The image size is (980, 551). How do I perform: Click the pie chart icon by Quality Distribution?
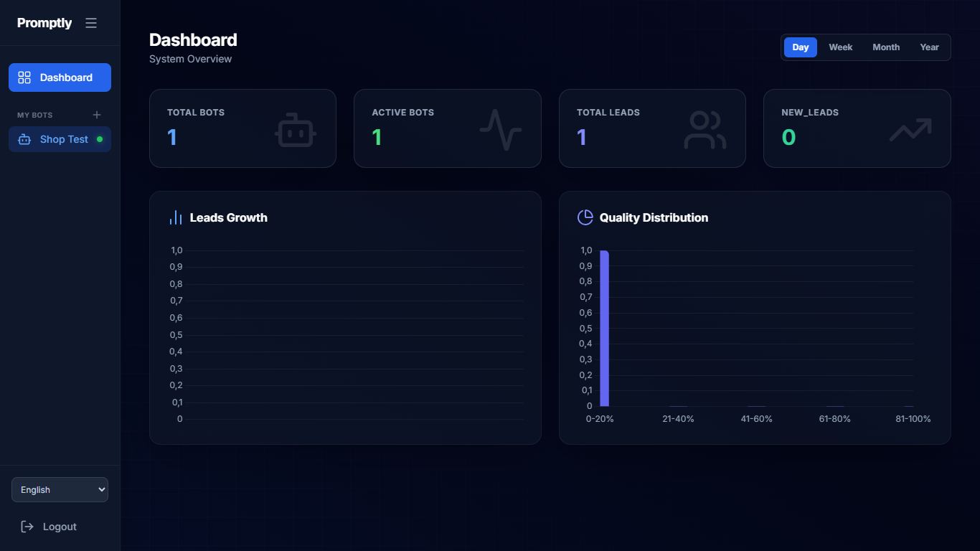click(x=585, y=217)
